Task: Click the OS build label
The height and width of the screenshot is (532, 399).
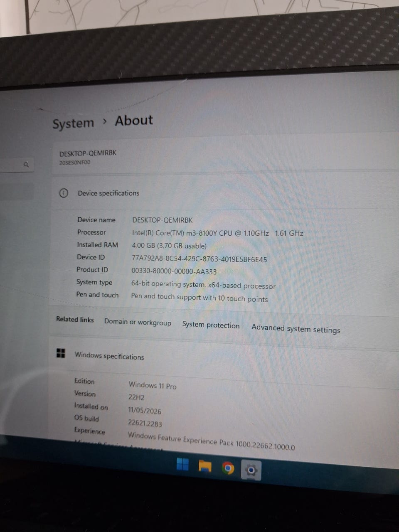Action: click(x=86, y=418)
